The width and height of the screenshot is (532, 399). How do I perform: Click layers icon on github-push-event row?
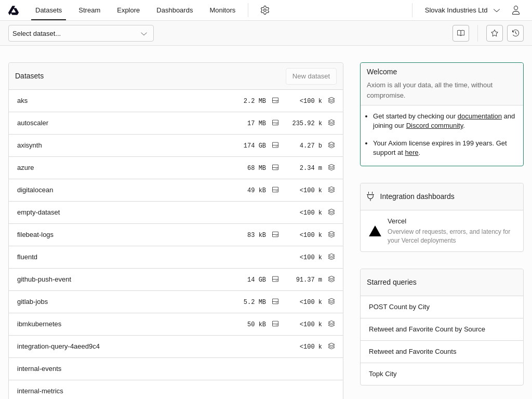coord(331,280)
